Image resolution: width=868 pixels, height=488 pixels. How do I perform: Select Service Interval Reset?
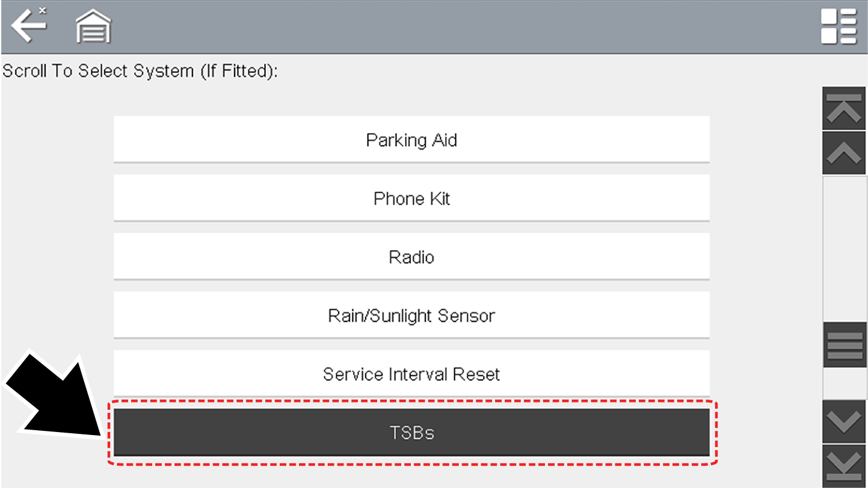[x=411, y=374]
